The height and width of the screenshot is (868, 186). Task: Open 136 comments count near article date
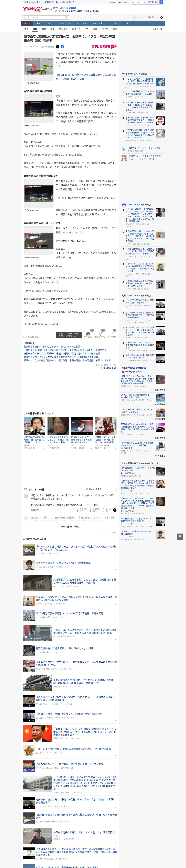44,47
